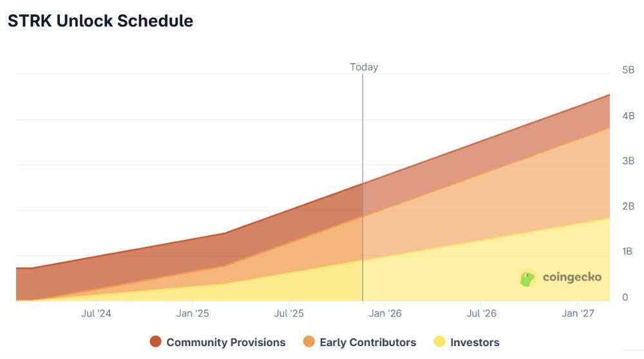Click the Jul '24 x-axis label
The width and height of the screenshot is (644, 359).
pos(97,314)
